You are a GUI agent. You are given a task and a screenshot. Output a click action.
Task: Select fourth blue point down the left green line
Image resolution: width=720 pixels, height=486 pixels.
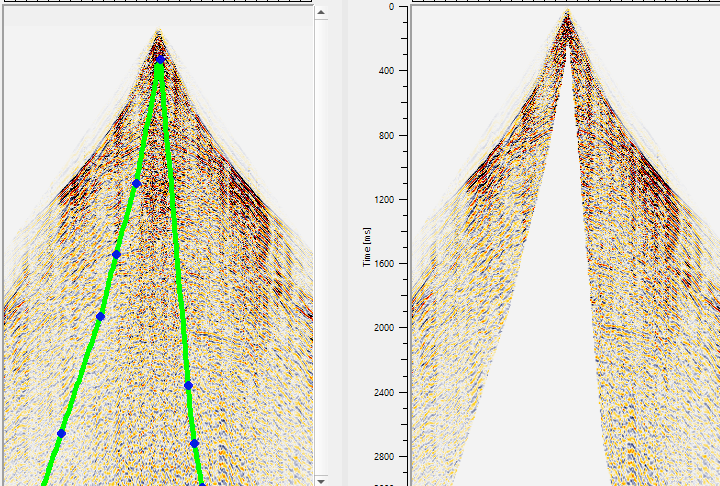click(100, 316)
